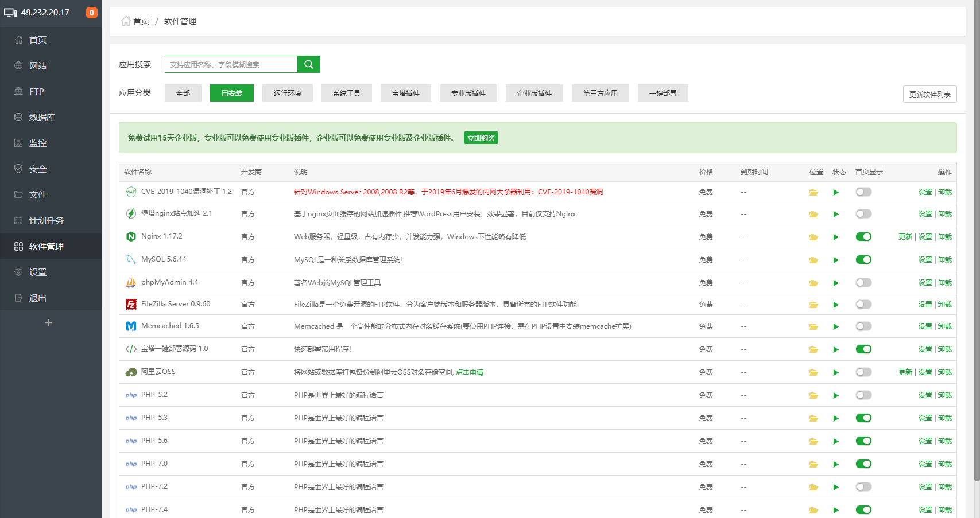
Task: Select the 运行环境 category tab
Action: pyautogui.click(x=288, y=93)
